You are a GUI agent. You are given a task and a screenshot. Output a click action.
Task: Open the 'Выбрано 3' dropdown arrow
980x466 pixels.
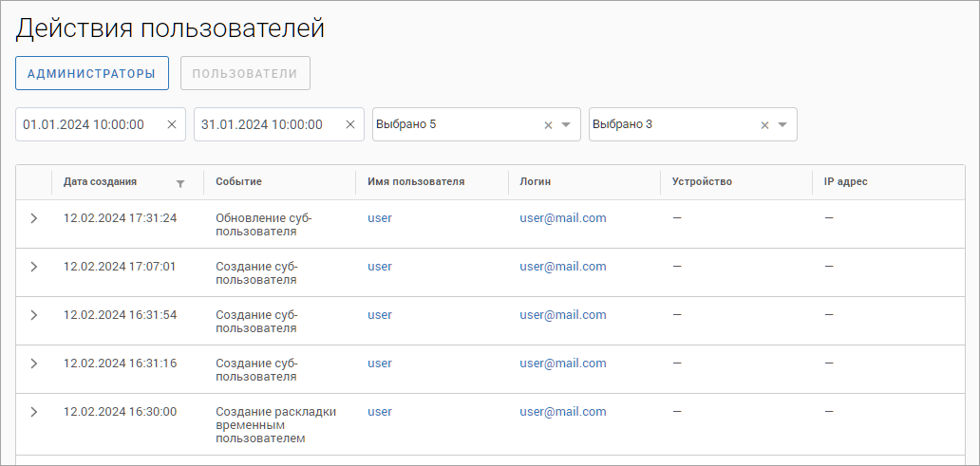(782, 124)
